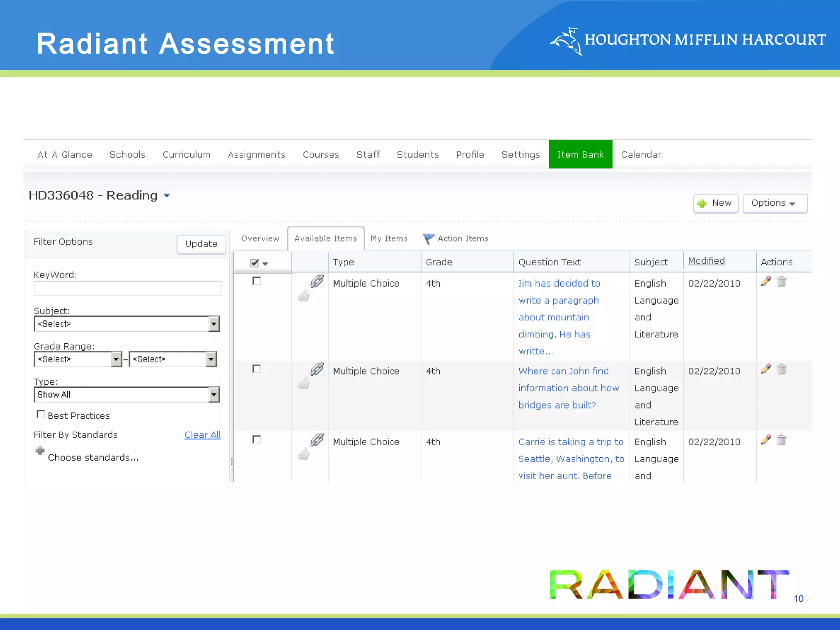Click thumbs-up icon in first item row

(304, 296)
